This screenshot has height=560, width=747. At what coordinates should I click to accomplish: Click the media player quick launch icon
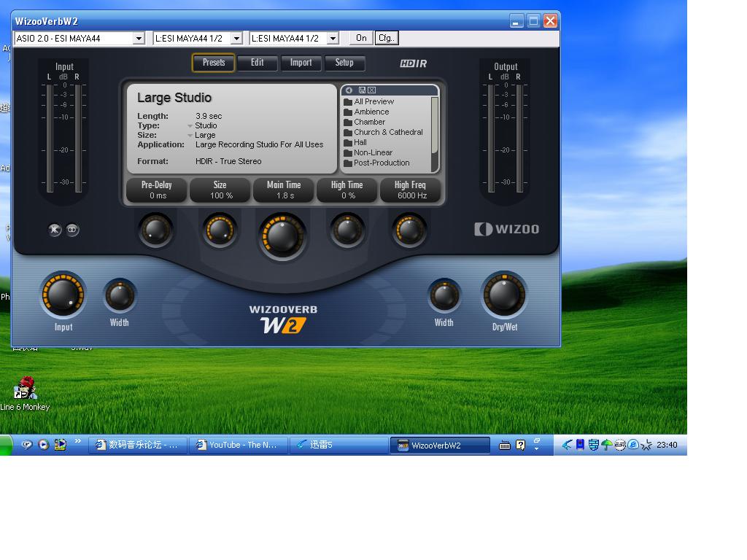[x=43, y=445]
